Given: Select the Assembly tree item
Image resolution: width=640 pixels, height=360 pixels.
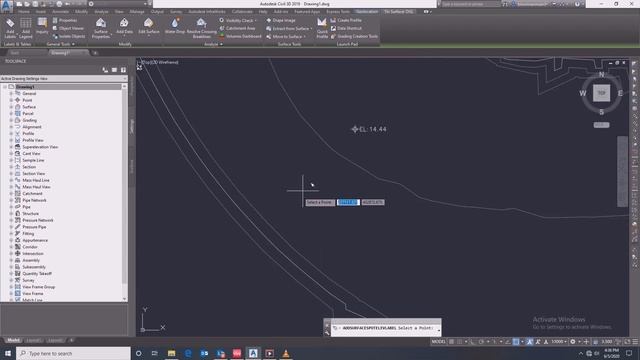Looking at the screenshot, I should coord(31,260).
